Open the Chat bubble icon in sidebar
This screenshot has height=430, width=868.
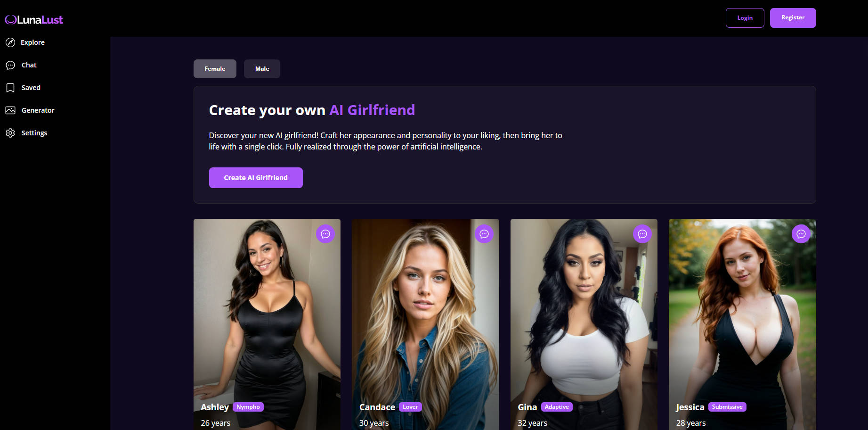coord(10,65)
